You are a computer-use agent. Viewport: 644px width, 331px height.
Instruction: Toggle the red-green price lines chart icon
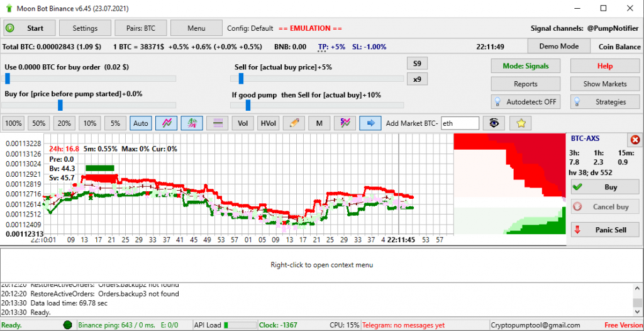coord(166,123)
